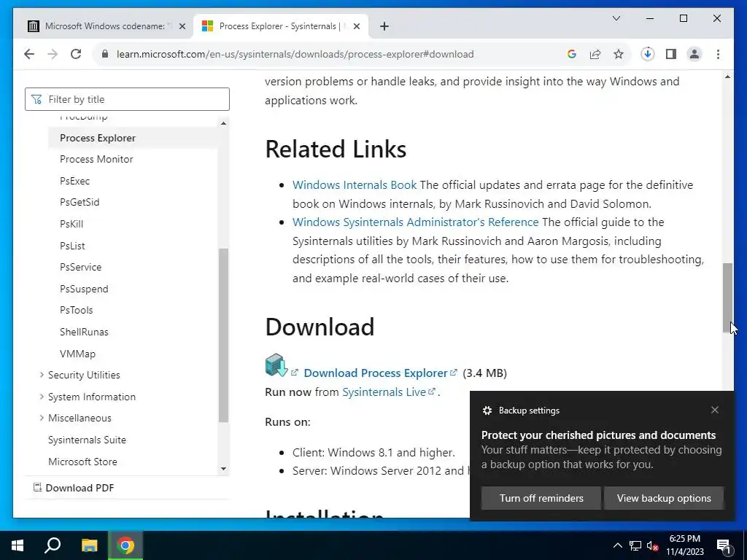Open the Windows Start menu
This screenshot has width=747, height=560.
tap(18, 545)
